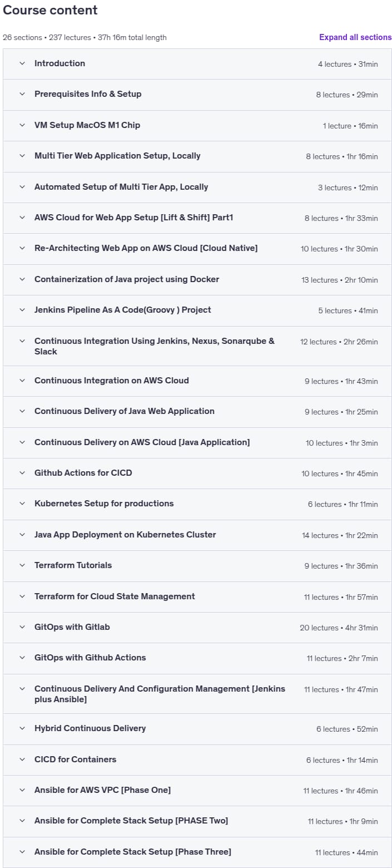The width and height of the screenshot is (392, 868).
Task: Click the Hybrid Continuous Delivery title
Action: tap(90, 728)
